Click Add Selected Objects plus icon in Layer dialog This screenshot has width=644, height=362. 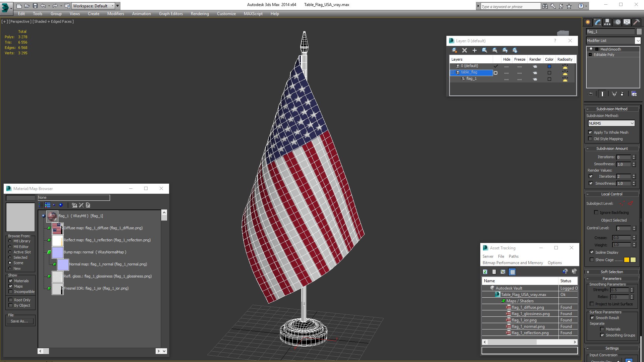[474, 50]
